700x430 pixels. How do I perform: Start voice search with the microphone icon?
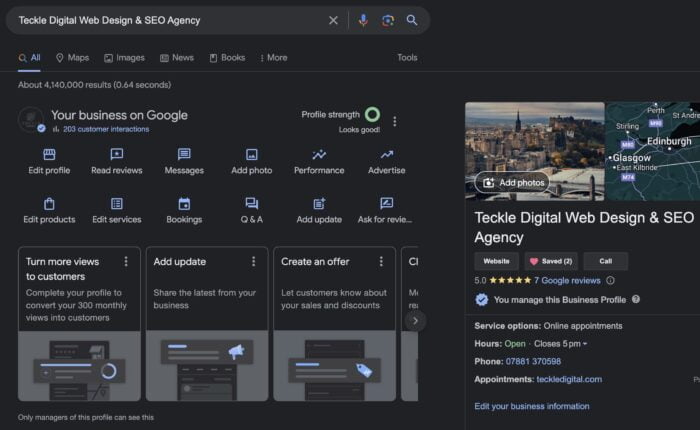[363, 20]
